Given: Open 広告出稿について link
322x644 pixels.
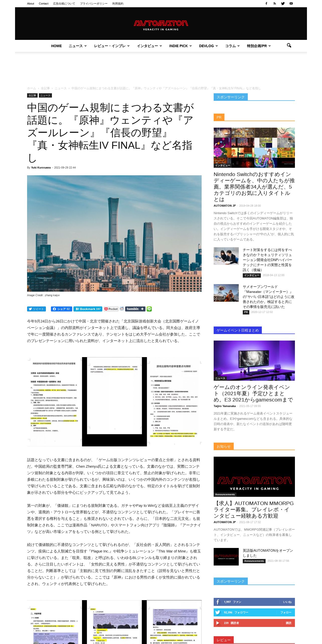Looking at the screenshot, I should click(x=64, y=4).
